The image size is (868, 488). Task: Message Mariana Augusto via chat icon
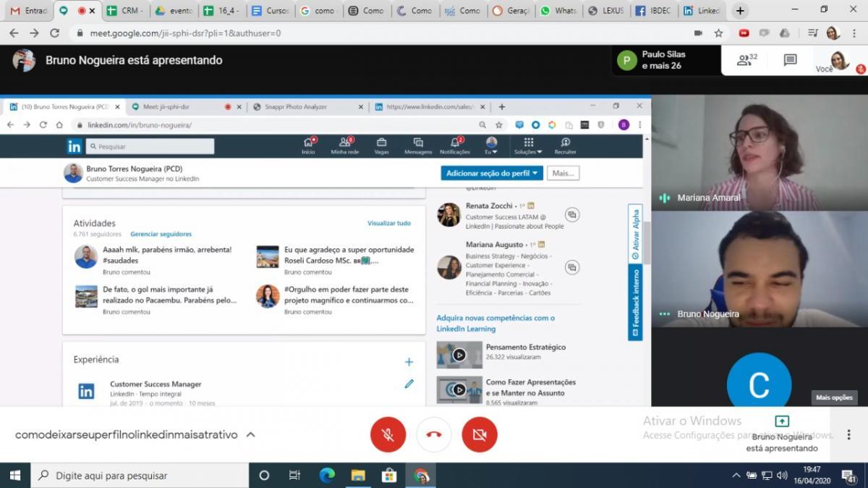[x=572, y=267]
